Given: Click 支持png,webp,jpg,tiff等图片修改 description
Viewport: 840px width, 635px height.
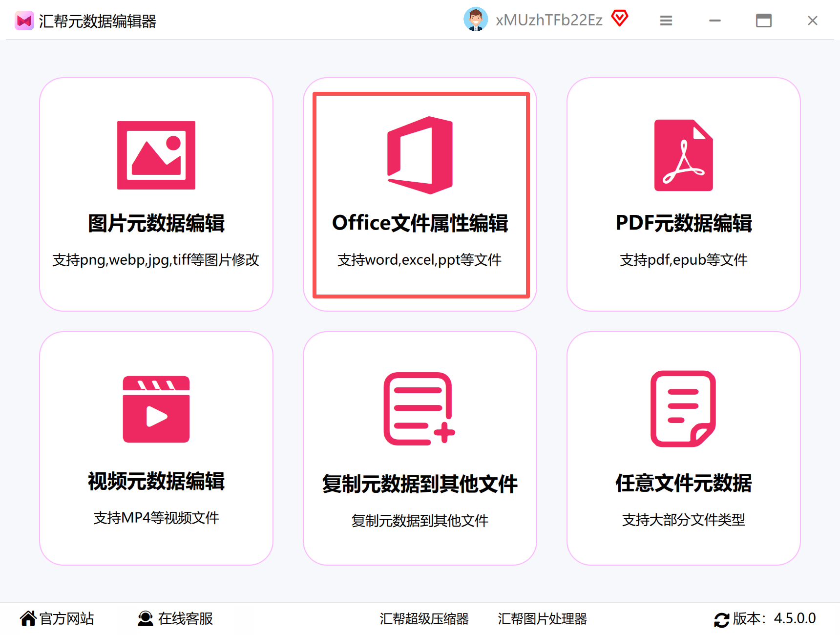Looking at the screenshot, I should point(156,260).
